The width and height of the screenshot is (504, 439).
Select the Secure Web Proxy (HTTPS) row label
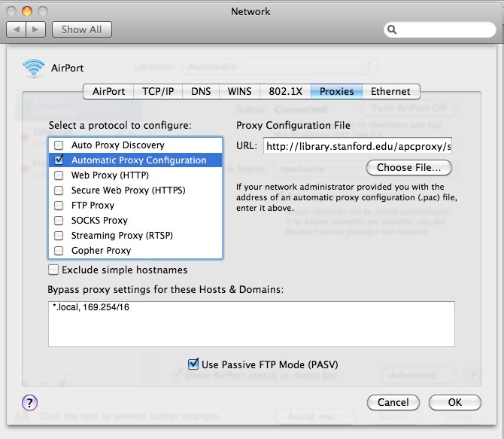[x=128, y=191]
